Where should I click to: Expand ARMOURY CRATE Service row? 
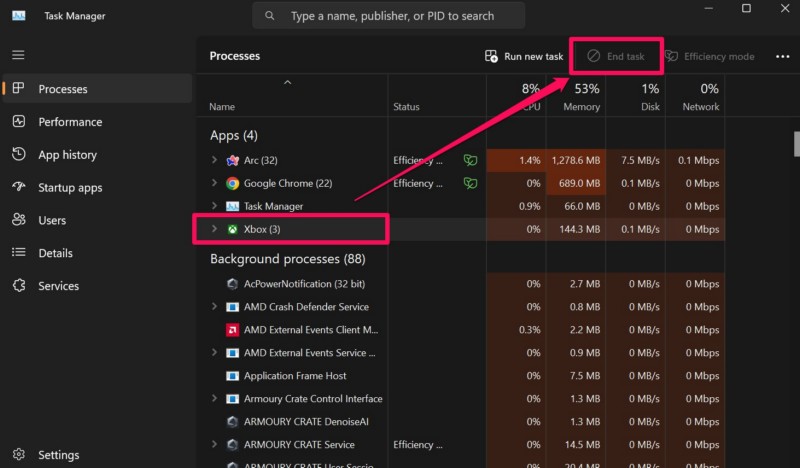point(214,445)
